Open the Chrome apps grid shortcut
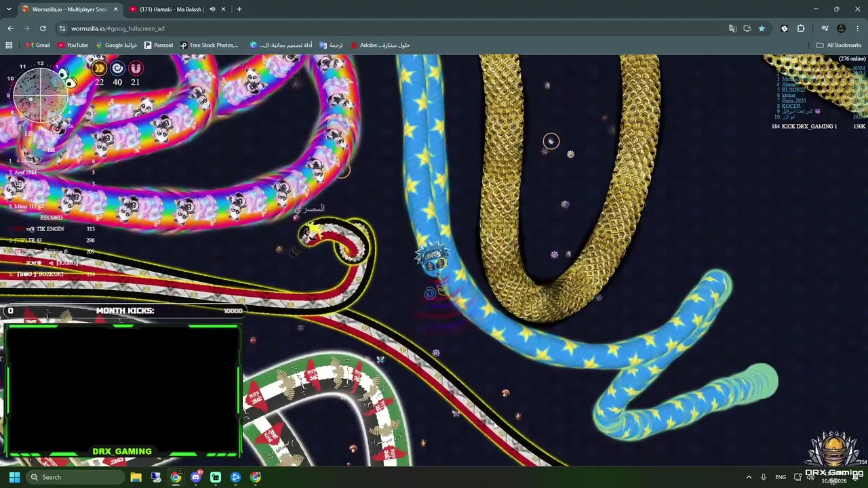 click(x=9, y=45)
